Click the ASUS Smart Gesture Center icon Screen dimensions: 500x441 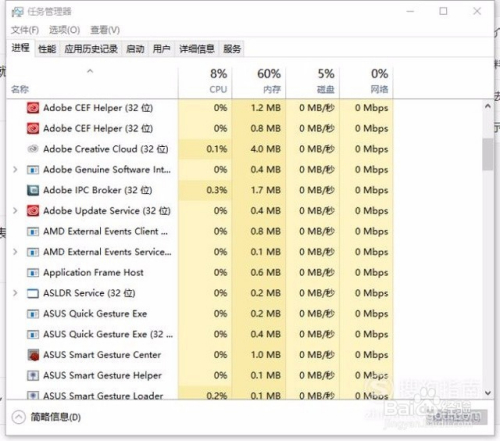[x=33, y=355]
